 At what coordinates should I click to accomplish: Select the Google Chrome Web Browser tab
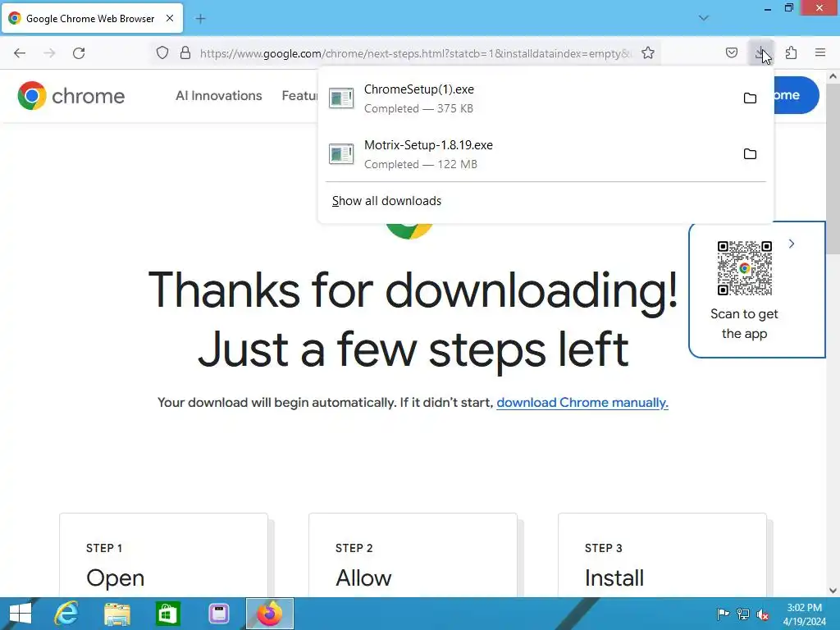point(92,18)
